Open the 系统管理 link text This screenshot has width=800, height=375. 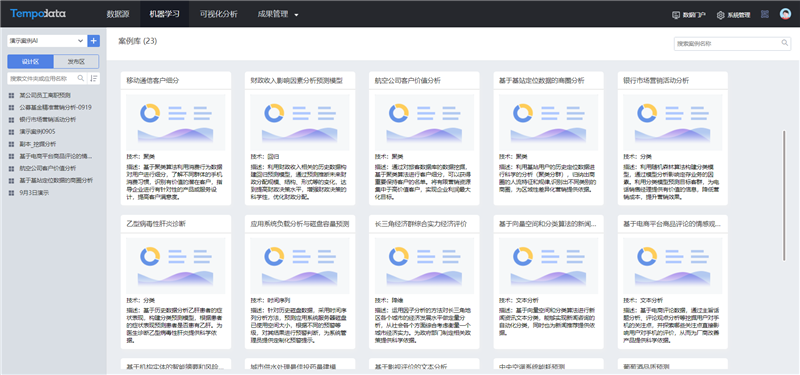[739, 15]
